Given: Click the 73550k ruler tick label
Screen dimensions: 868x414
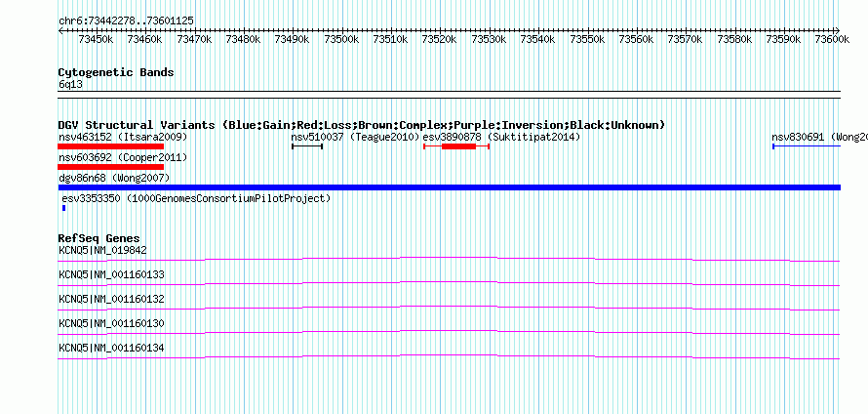Looking at the screenshot, I should (x=587, y=39).
